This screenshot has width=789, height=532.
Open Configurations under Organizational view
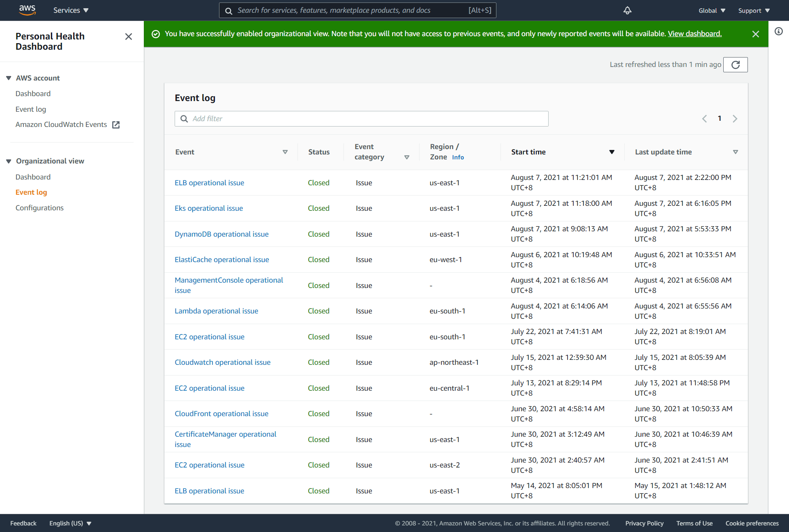[39, 208]
